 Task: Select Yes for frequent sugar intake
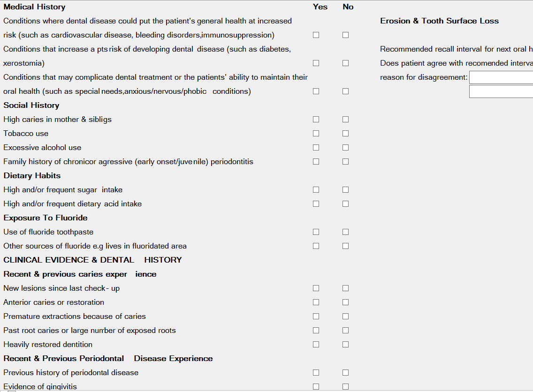(316, 190)
